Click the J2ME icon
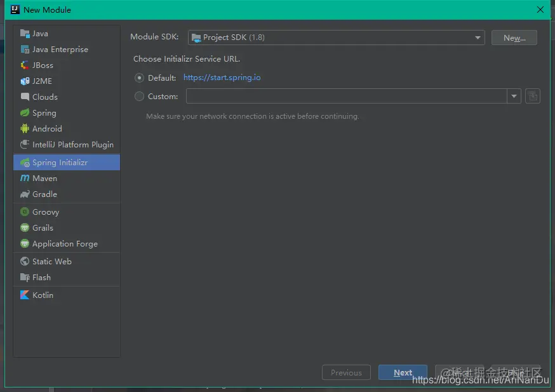The width and height of the screenshot is (555, 392). tap(25, 81)
